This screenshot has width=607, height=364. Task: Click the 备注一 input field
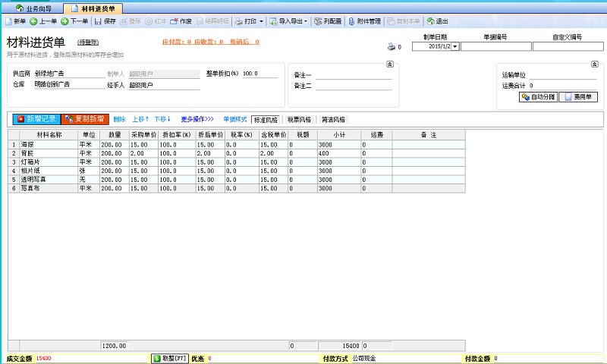(x=354, y=74)
